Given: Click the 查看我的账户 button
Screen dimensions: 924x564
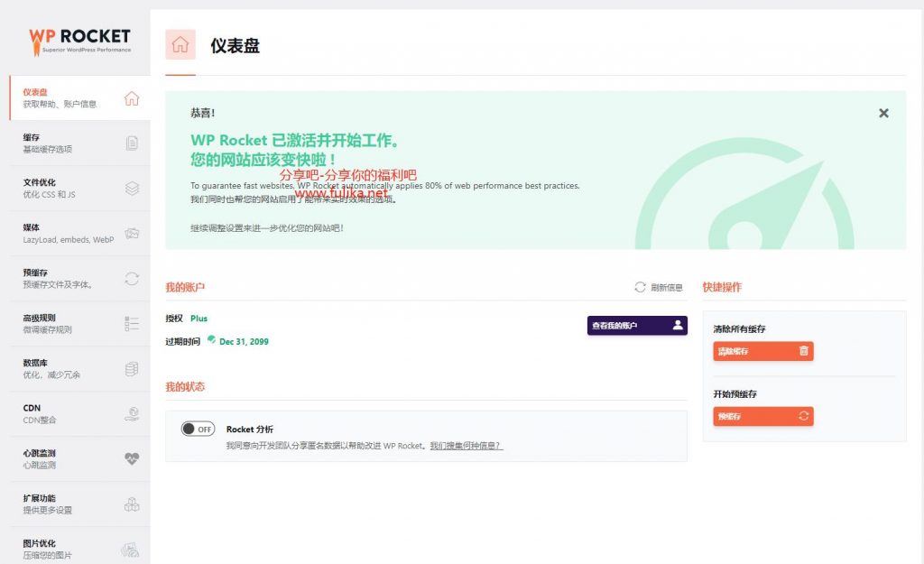Looking at the screenshot, I should click(x=637, y=326).
